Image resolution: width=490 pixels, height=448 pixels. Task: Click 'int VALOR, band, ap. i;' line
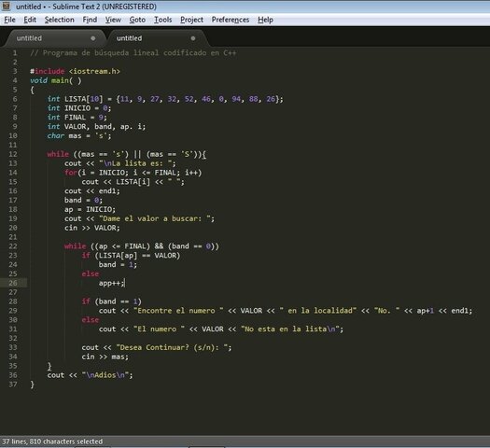pos(96,127)
